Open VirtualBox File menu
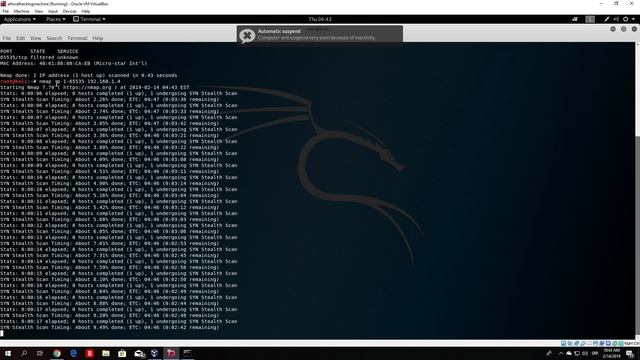The height and width of the screenshot is (360, 640). [x=6, y=11]
